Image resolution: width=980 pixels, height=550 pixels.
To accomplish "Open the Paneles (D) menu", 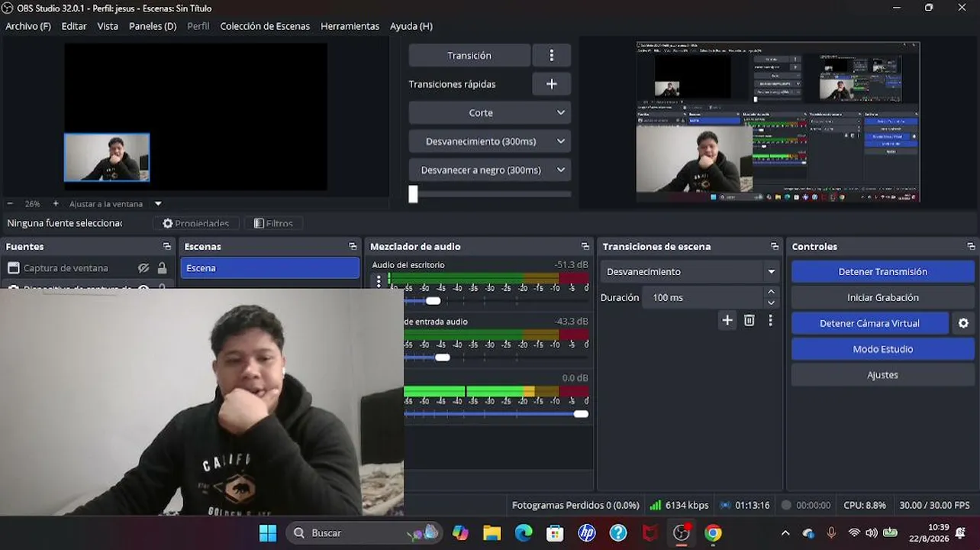I will tap(153, 26).
